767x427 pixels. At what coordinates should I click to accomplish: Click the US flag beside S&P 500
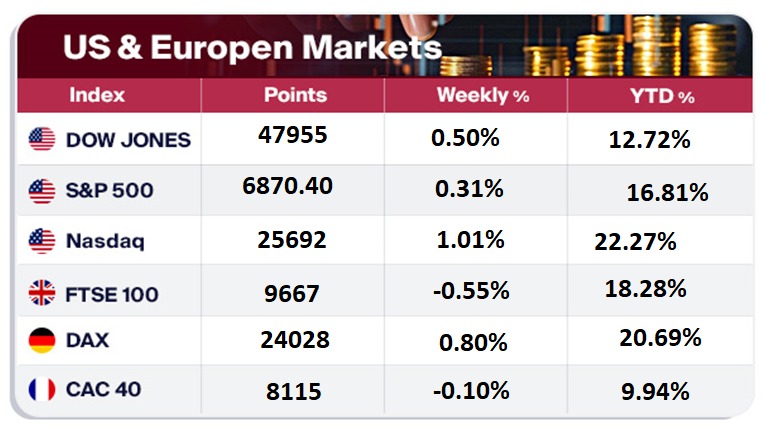point(42,189)
